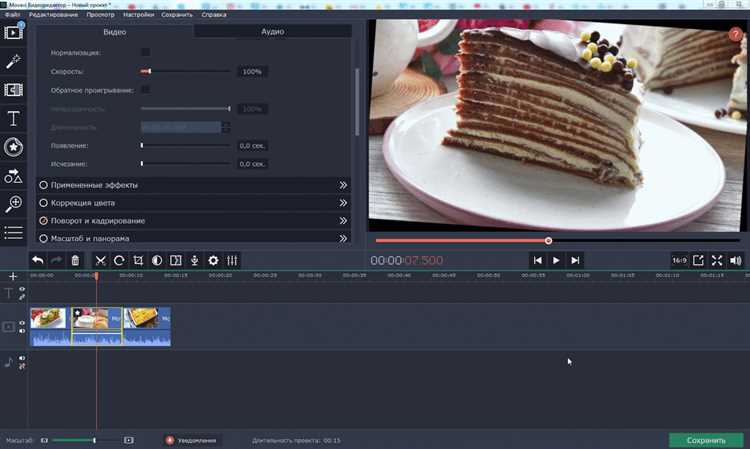
Task: Split clip with the scissors tool
Action: (100, 260)
